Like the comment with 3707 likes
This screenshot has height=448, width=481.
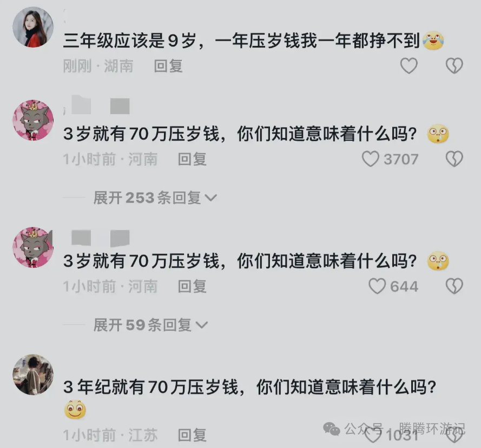coord(371,159)
